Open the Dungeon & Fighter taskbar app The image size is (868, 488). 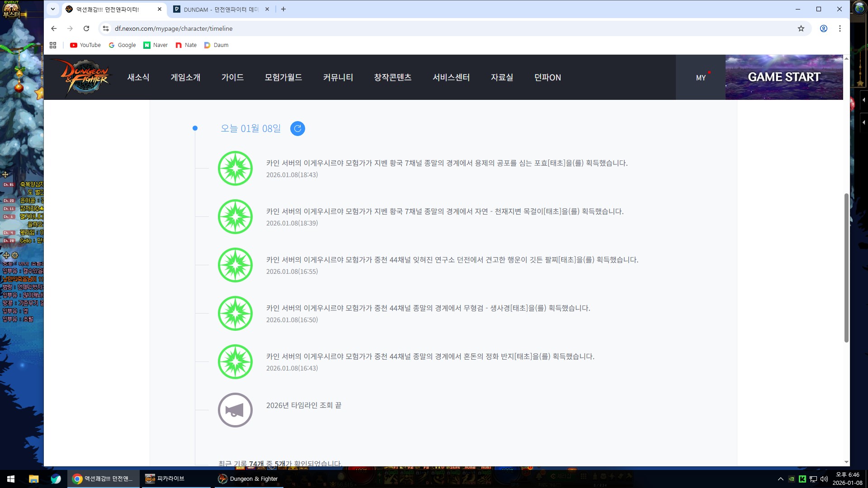click(248, 479)
